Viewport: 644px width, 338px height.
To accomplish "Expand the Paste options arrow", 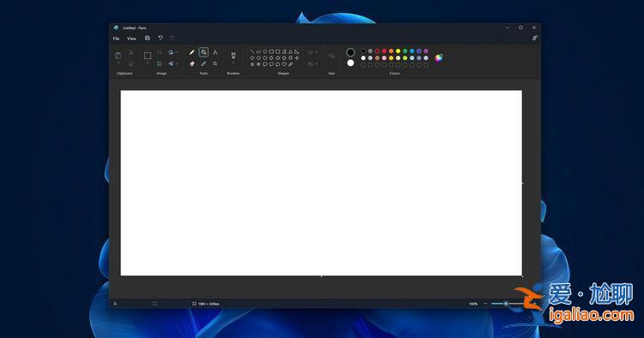I will point(118,63).
